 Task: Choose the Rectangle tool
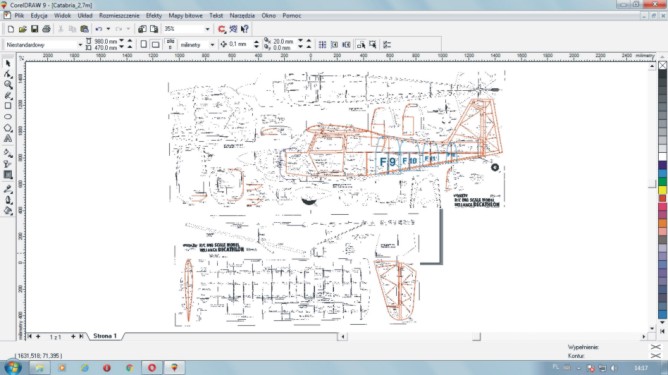coord(8,106)
